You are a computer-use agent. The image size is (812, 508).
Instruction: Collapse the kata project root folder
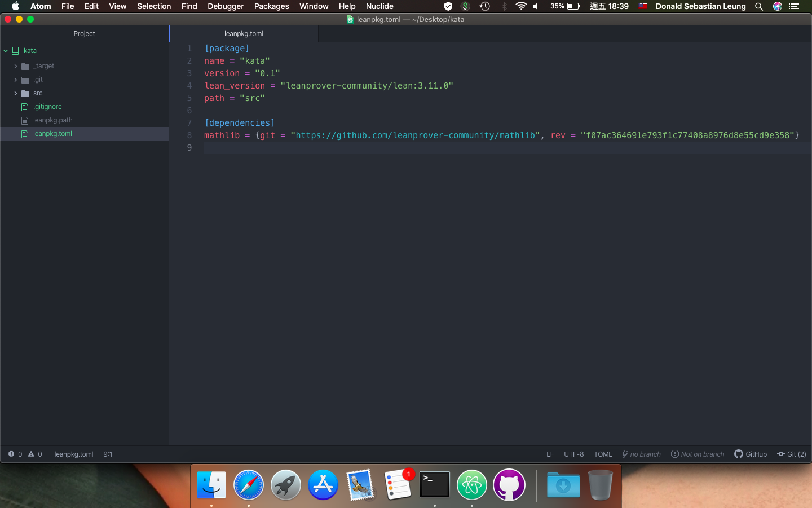click(x=6, y=51)
